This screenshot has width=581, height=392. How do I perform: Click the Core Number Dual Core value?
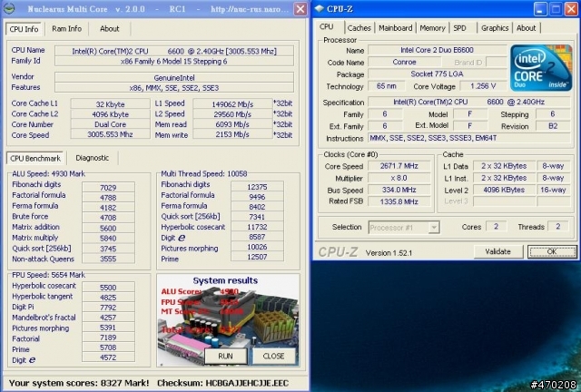110,124
